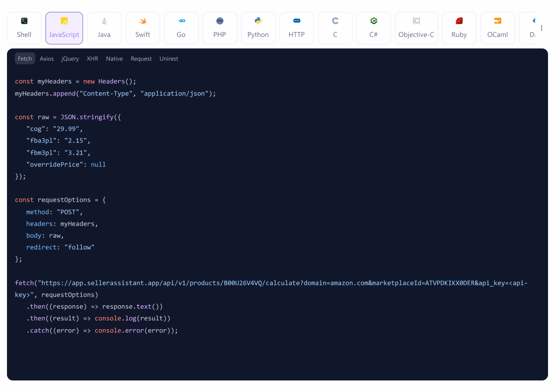Click the partially hidden Dart language tab
Image resolution: width=555 pixels, height=392 pixels.
coord(528,28)
